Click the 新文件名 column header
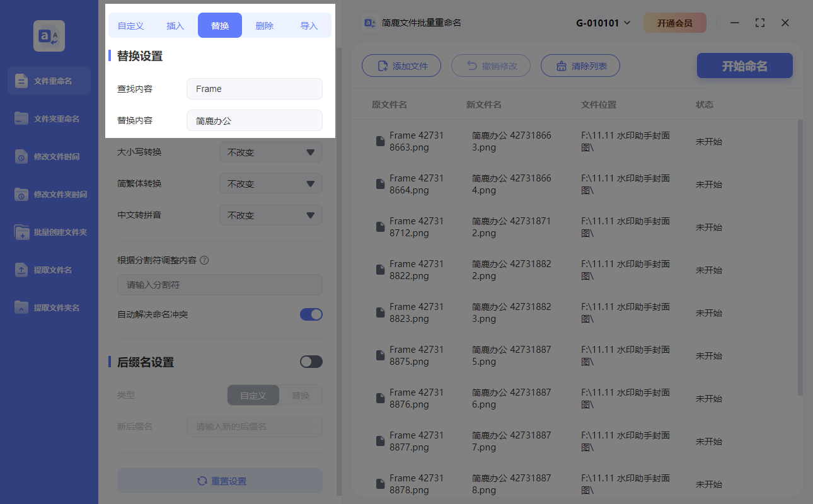Image resolution: width=813 pixels, height=504 pixels. [x=484, y=105]
